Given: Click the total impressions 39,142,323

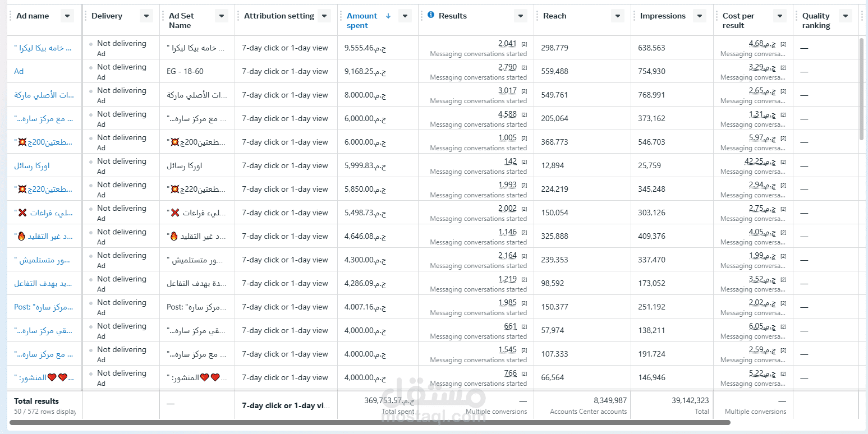Looking at the screenshot, I should point(690,400).
